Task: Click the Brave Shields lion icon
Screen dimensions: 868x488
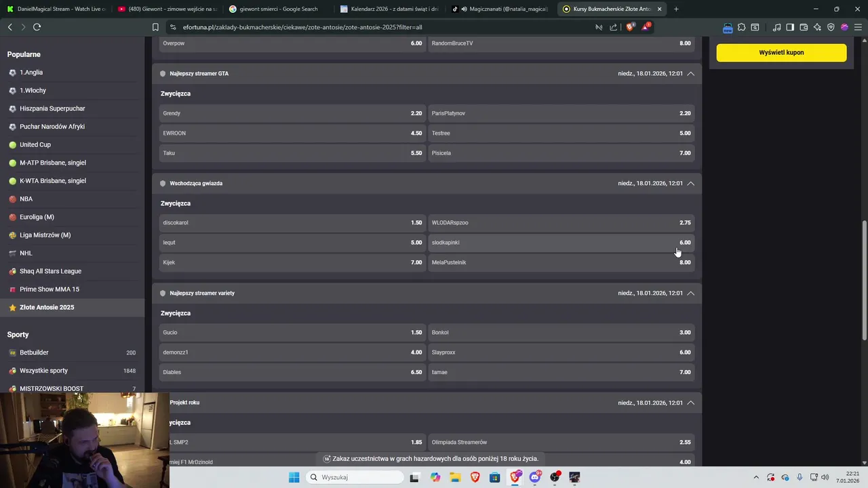Action: 630,27
